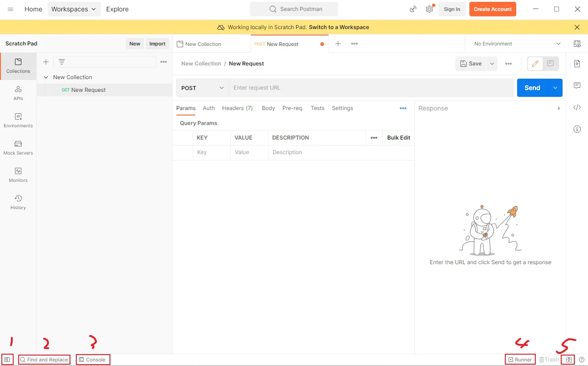Viewport: 588px width, 366px height.
Task: Open the Query Params column options three dots
Action: tap(374, 138)
